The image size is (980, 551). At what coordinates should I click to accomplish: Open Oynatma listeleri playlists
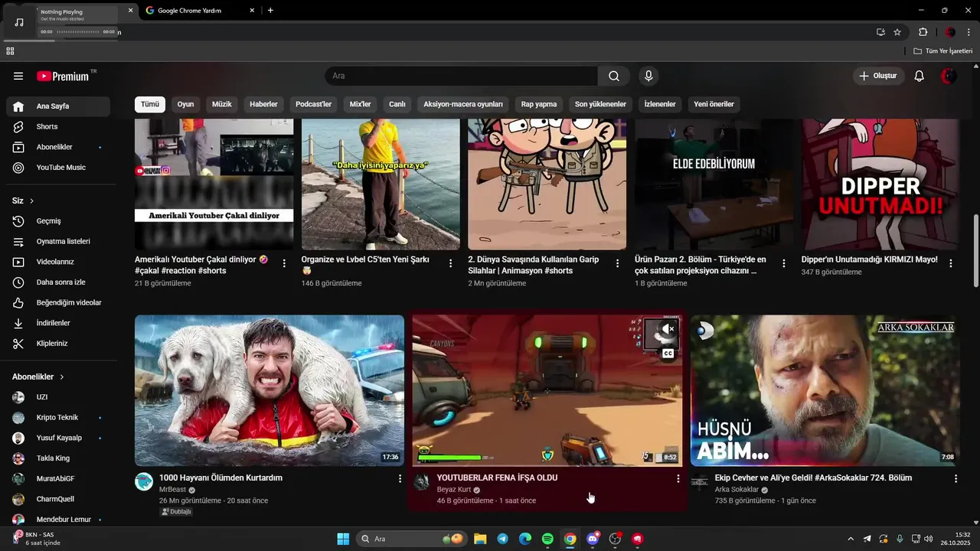(58, 241)
